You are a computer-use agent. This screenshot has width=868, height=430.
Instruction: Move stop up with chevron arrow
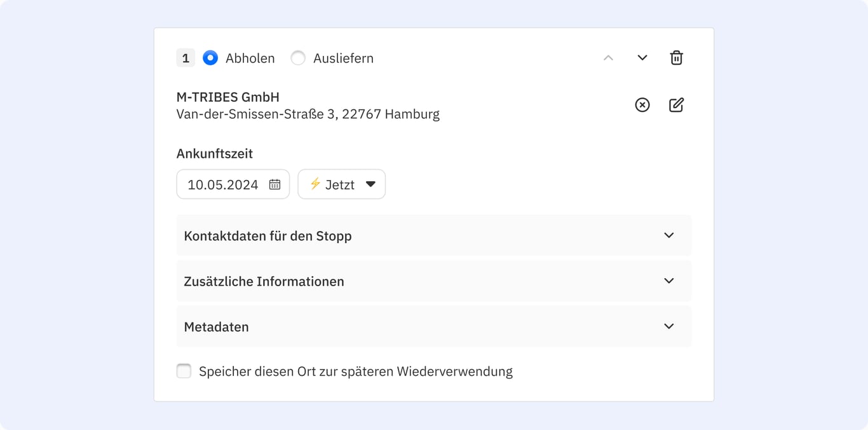tap(608, 58)
